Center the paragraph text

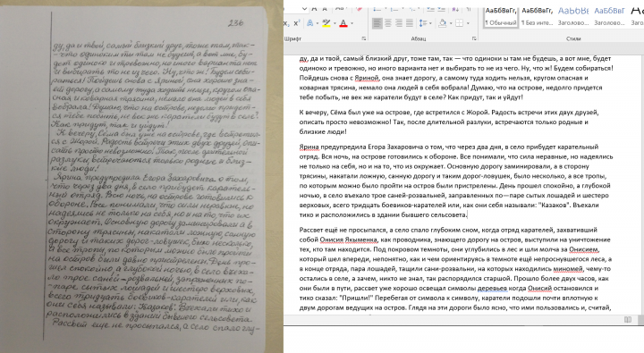[387, 23]
